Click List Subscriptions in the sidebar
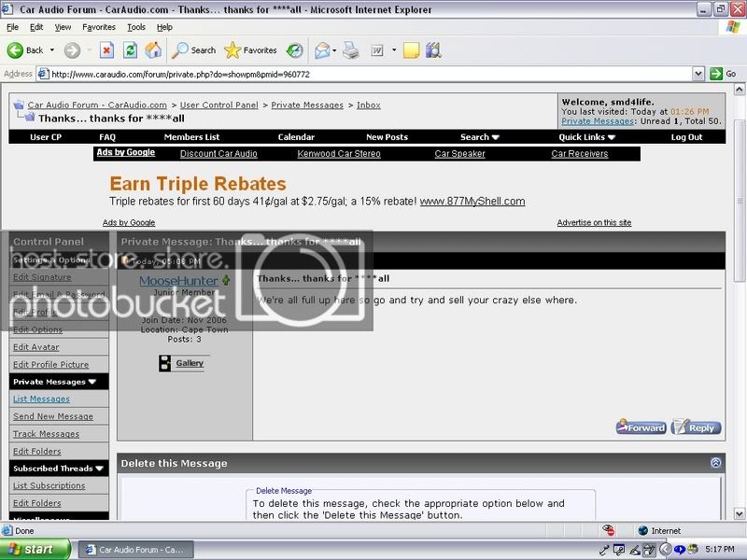This screenshot has width=747, height=560. click(49, 485)
